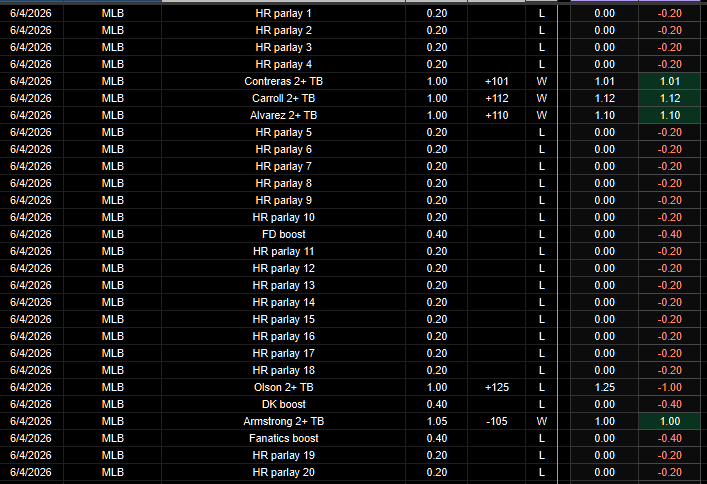Select the "HR parlay 15" cell

tap(283, 319)
